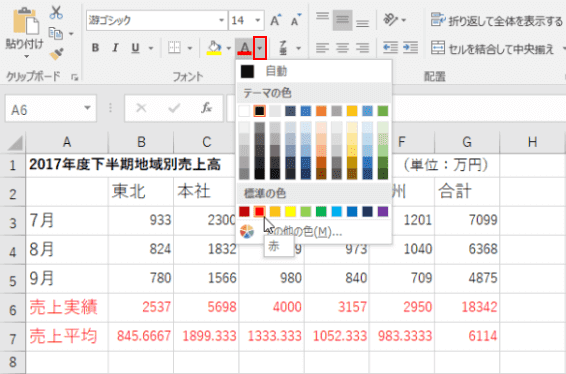Click title cell 2017年度下半期地域別売上高
The height and width of the screenshot is (374, 566).
(x=125, y=165)
